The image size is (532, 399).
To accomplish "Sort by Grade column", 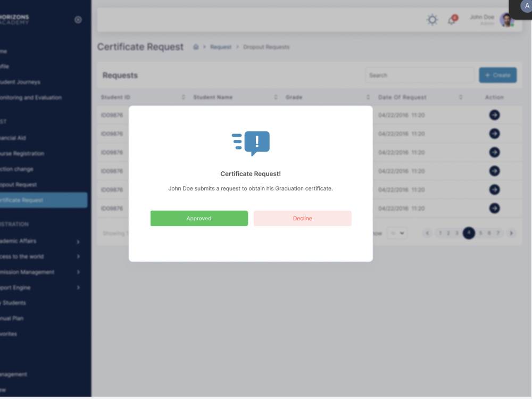I will pos(368,97).
